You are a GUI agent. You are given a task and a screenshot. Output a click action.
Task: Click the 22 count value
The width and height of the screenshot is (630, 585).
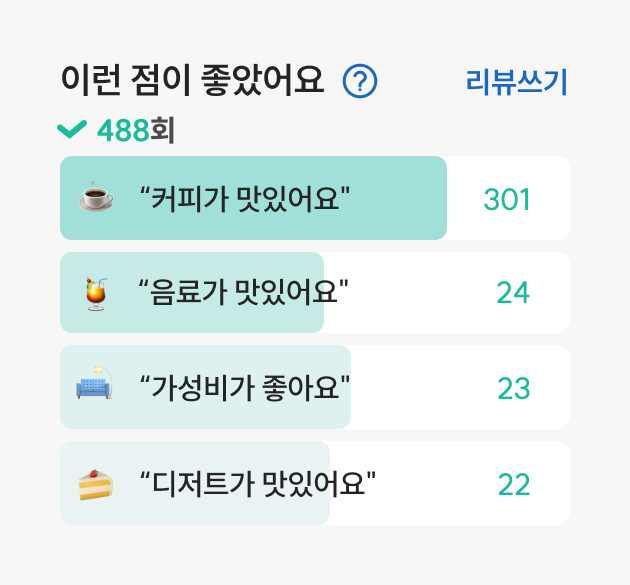click(x=514, y=485)
